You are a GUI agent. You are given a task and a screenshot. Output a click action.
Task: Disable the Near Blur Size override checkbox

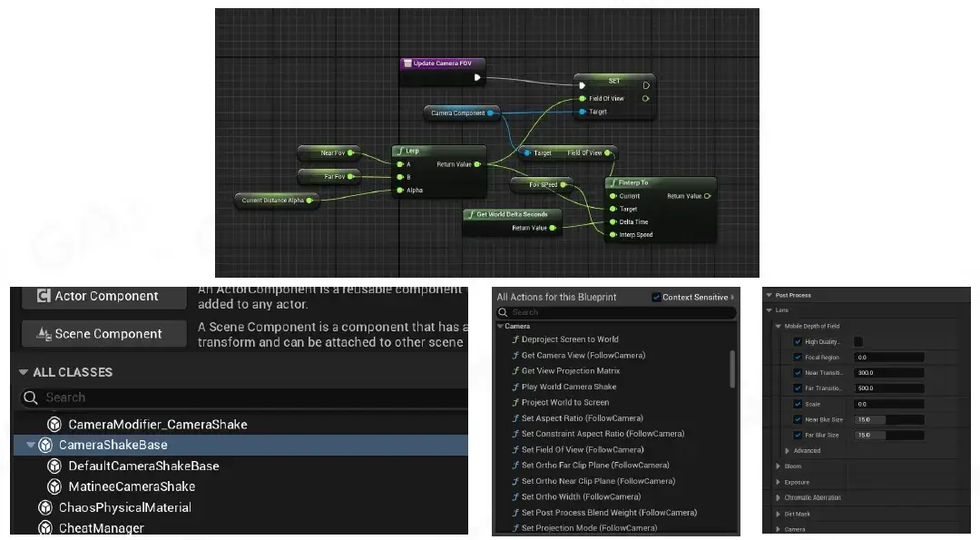[x=798, y=419]
